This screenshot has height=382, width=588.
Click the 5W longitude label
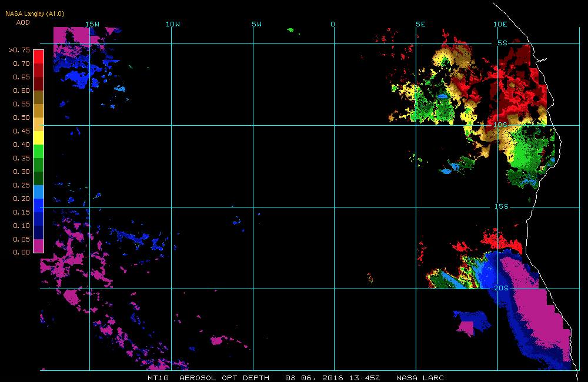(257, 24)
